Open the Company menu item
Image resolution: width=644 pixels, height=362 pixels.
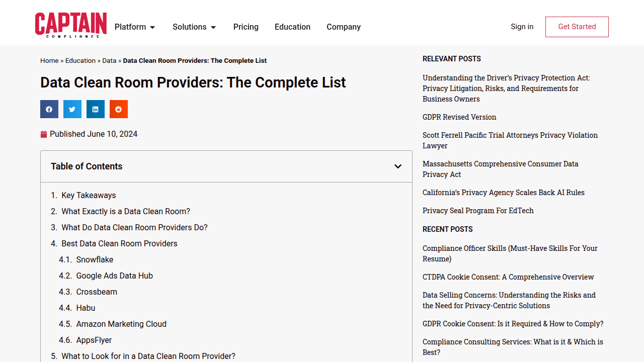344,27
